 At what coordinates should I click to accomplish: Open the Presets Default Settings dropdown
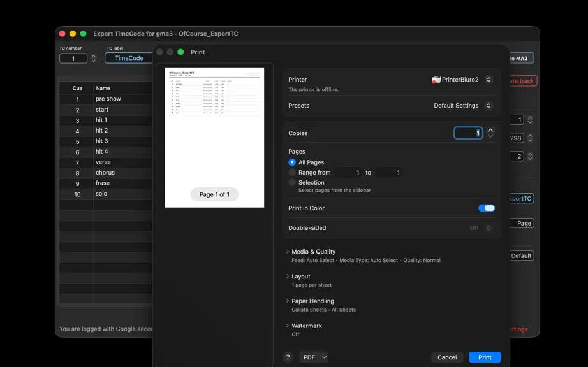(x=489, y=106)
